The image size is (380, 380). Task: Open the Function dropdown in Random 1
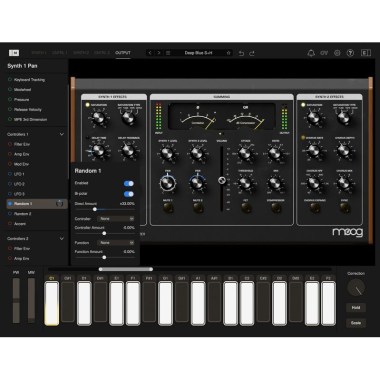pyautogui.click(x=116, y=243)
